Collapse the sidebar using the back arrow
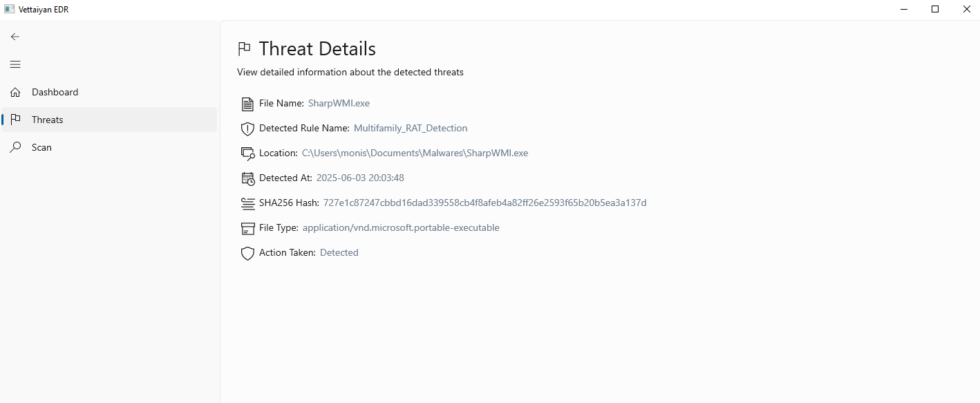This screenshot has height=403, width=980. coord(15,37)
